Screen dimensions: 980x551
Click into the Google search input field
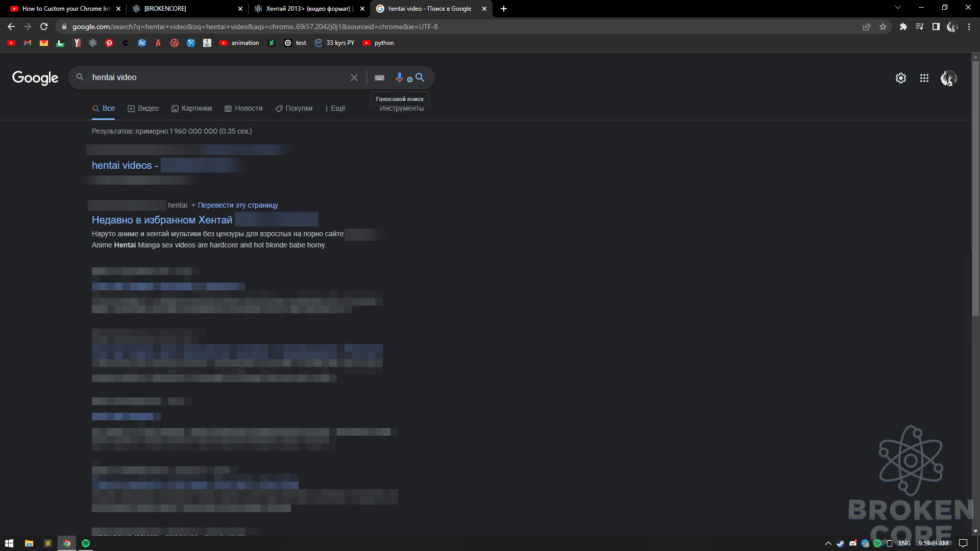[x=217, y=78]
